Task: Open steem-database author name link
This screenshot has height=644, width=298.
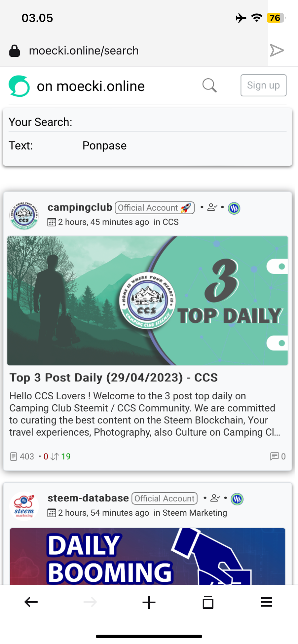Action: pos(88,498)
